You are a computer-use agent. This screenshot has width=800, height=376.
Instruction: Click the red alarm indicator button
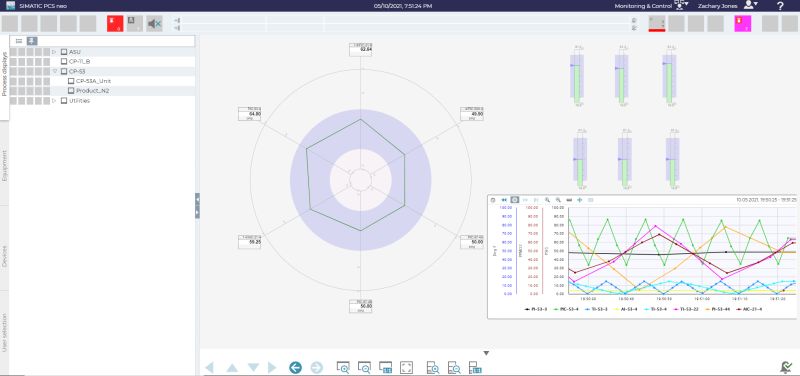115,23
